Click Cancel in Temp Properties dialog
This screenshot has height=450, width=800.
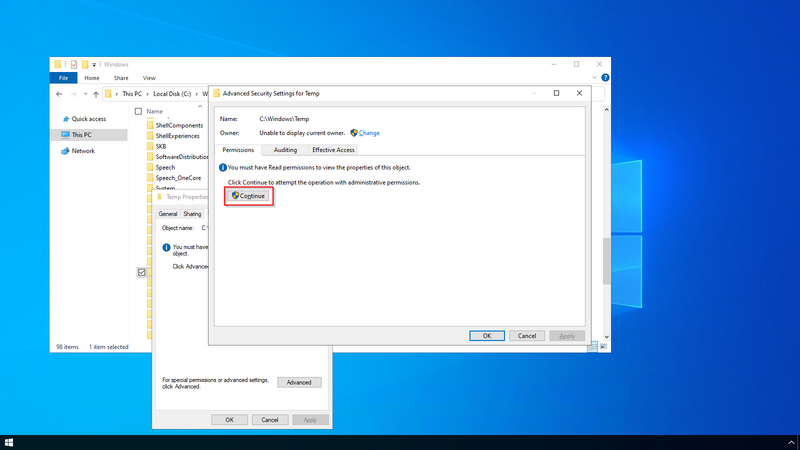269,420
